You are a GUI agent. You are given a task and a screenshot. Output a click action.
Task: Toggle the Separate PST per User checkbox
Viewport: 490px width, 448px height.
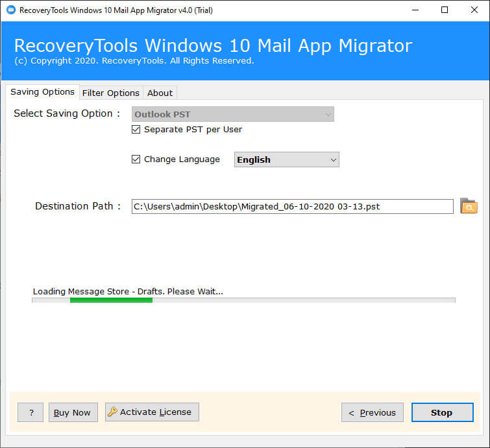tap(136, 129)
